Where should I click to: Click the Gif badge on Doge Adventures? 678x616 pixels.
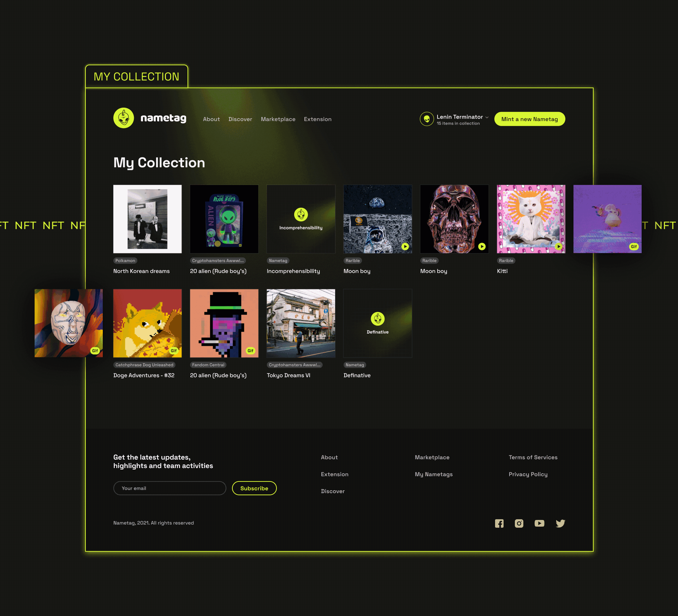173,351
